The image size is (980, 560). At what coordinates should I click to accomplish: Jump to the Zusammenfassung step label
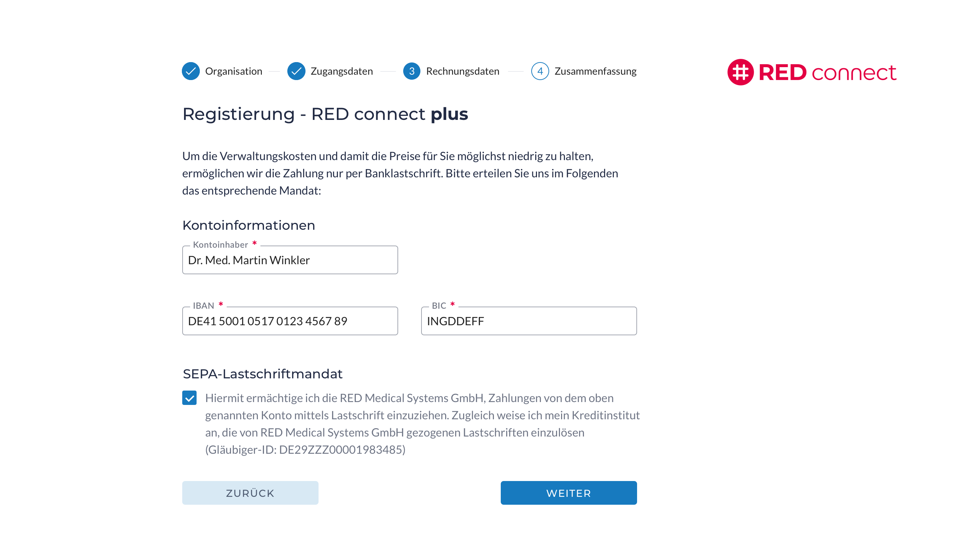pyautogui.click(x=595, y=71)
